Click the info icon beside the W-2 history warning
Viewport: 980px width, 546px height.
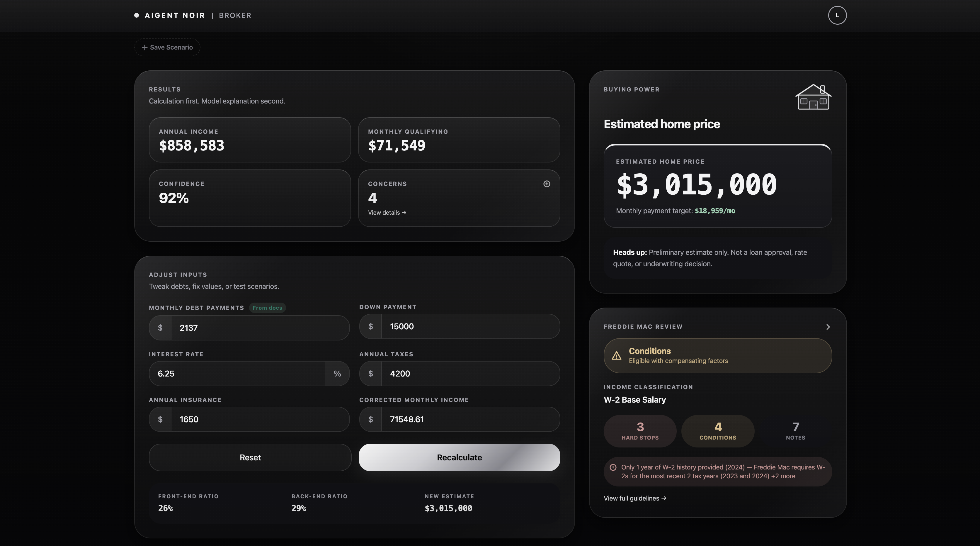[x=613, y=467]
